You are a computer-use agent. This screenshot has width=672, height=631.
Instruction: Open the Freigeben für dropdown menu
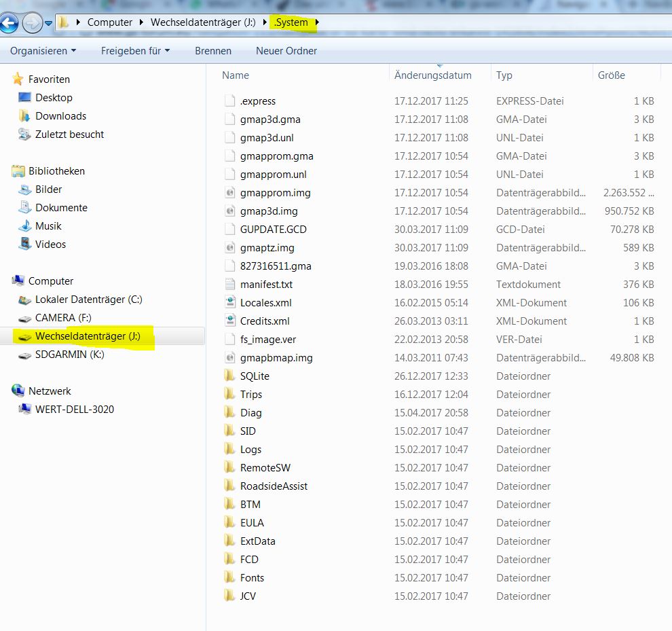(x=135, y=51)
